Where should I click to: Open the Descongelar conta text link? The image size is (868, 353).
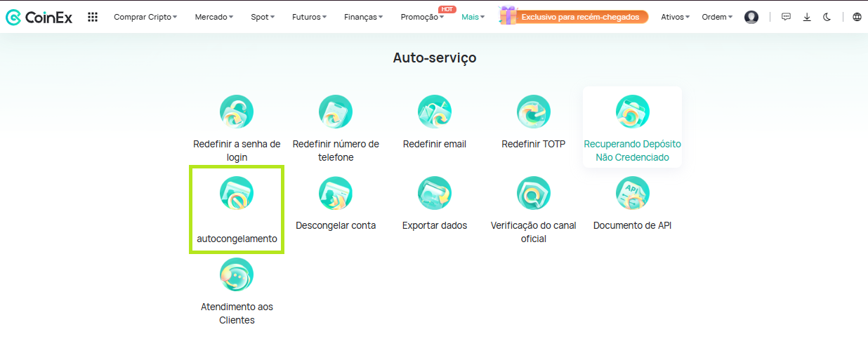336,225
